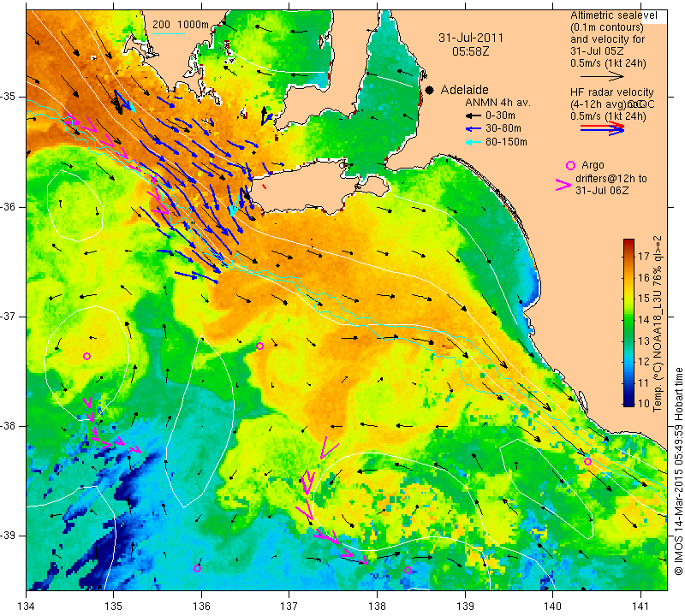Click the Argo legend label
The width and height of the screenshot is (685, 616).
point(593,165)
